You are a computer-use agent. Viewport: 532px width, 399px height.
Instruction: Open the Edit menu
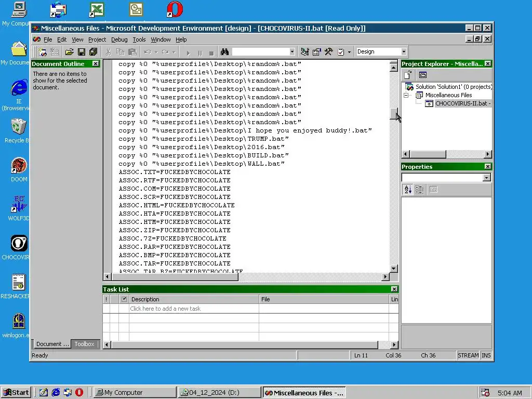coord(62,39)
